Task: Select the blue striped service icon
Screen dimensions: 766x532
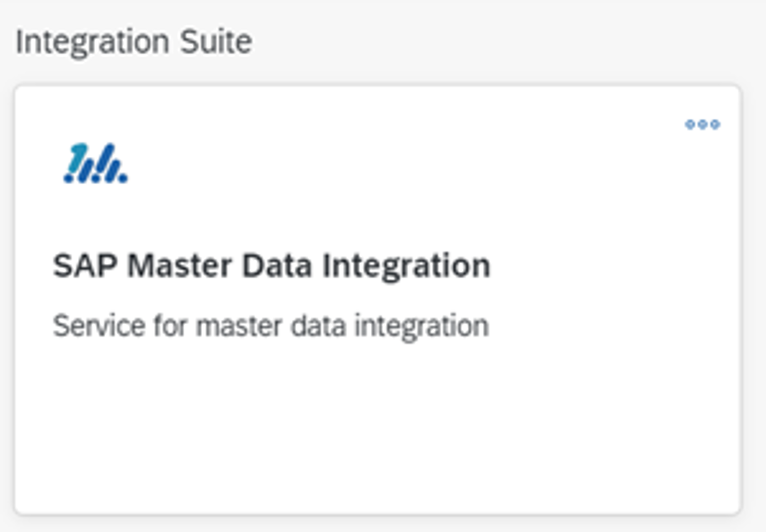Action: click(95, 164)
